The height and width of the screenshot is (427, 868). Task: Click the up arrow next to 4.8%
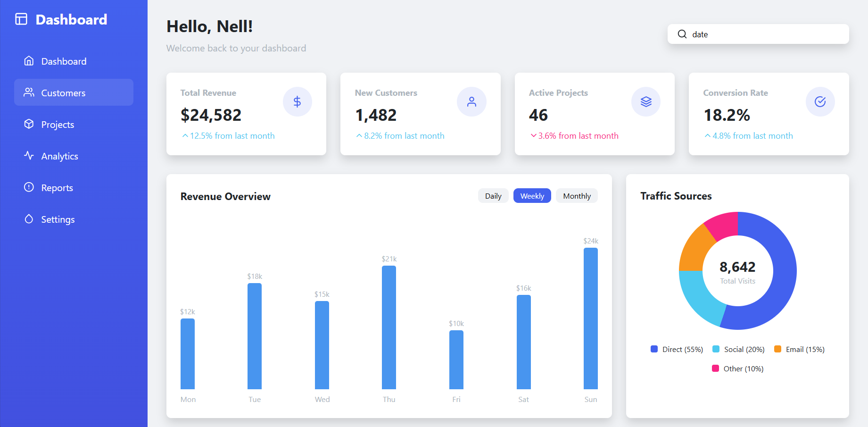(708, 136)
